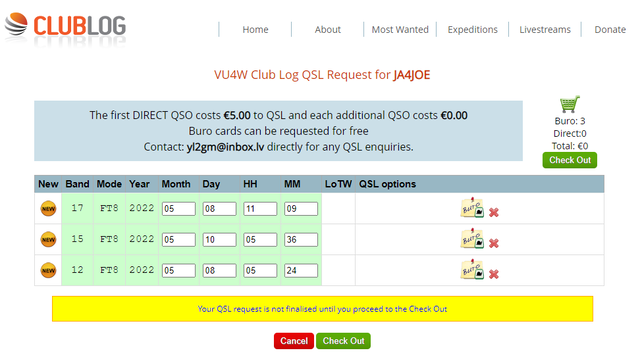Select Buro card icon for 17 band QSO
The image size is (640, 361).
pyautogui.click(x=472, y=208)
